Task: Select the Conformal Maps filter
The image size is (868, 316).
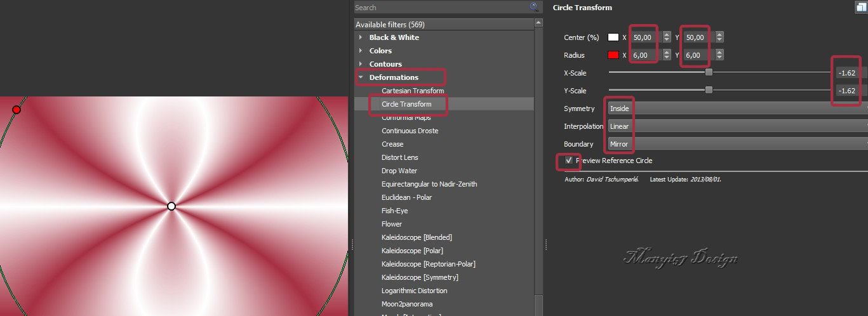Action: click(x=406, y=117)
